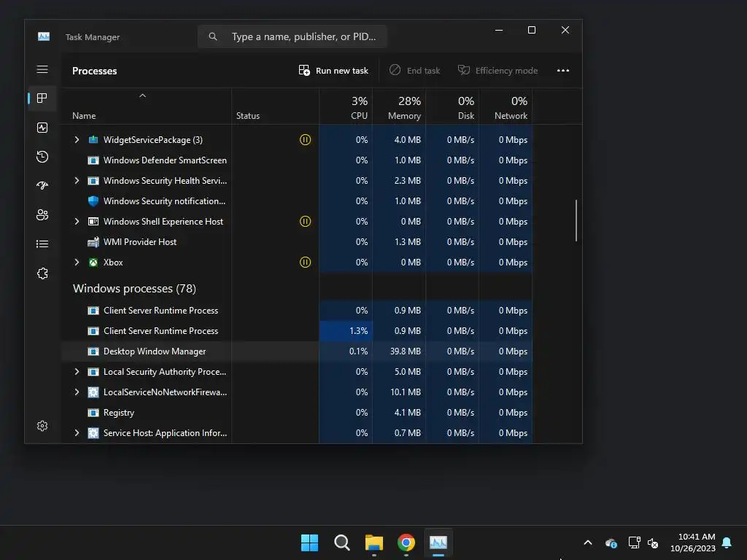The width and height of the screenshot is (747, 560).
Task: Open Task Manager settings gear icon
Action: (42, 426)
